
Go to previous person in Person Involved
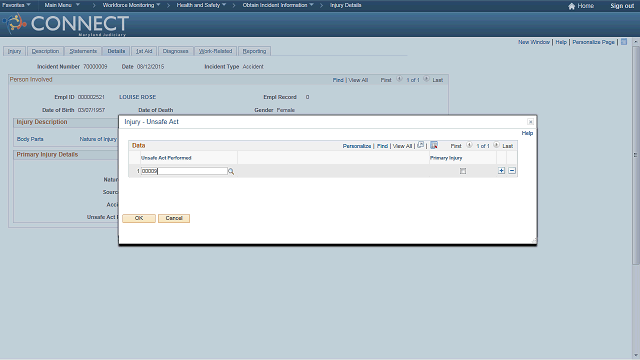tap(399, 79)
